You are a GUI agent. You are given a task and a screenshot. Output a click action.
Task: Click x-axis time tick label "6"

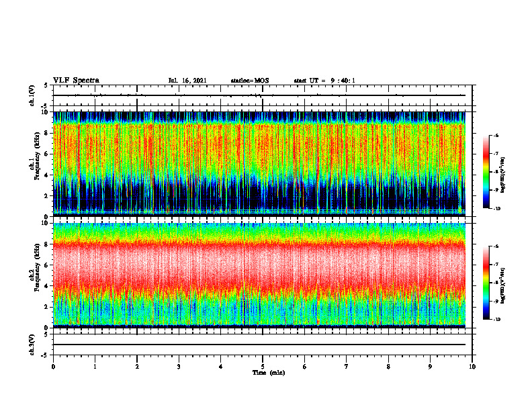pos(305,367)
